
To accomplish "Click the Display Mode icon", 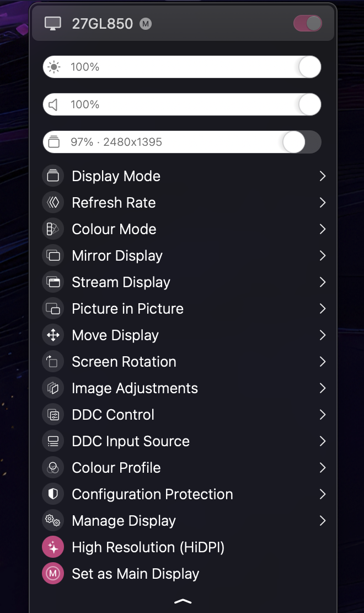I will (53, 176).
